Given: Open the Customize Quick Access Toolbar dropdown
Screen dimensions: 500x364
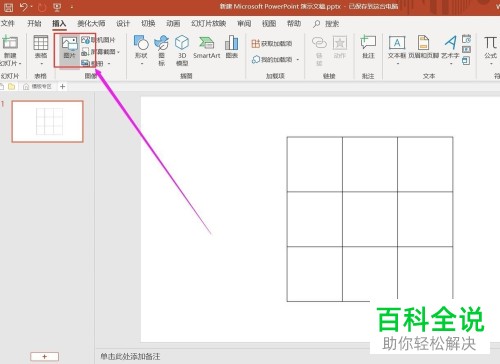Looking at the screenshot, I should click(x=72, y=7).
